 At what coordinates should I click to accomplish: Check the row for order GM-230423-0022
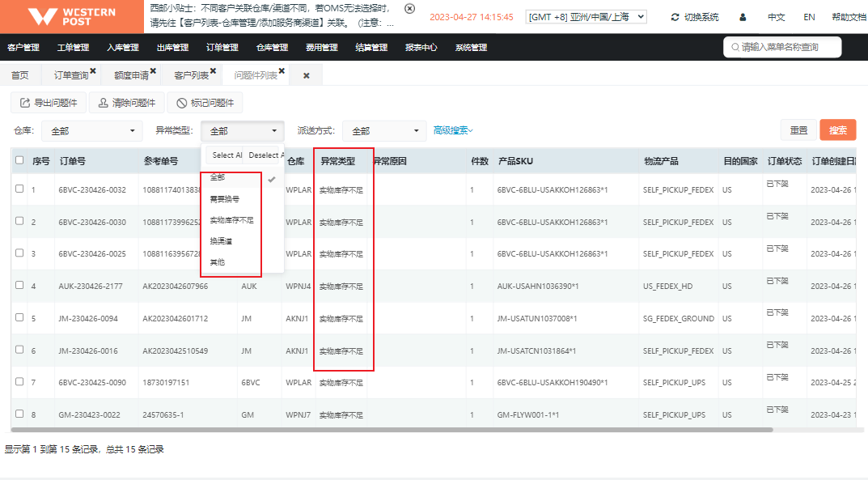(19, 414)
